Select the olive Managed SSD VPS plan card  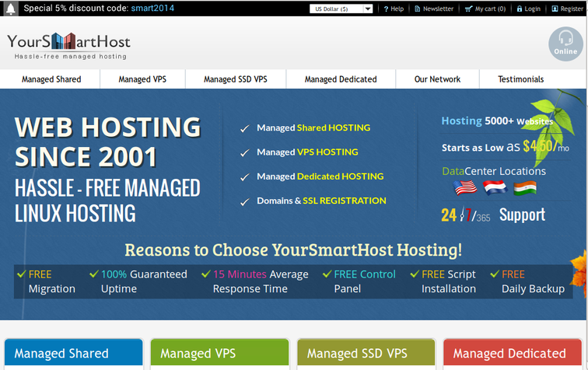(x=366, y=353)
